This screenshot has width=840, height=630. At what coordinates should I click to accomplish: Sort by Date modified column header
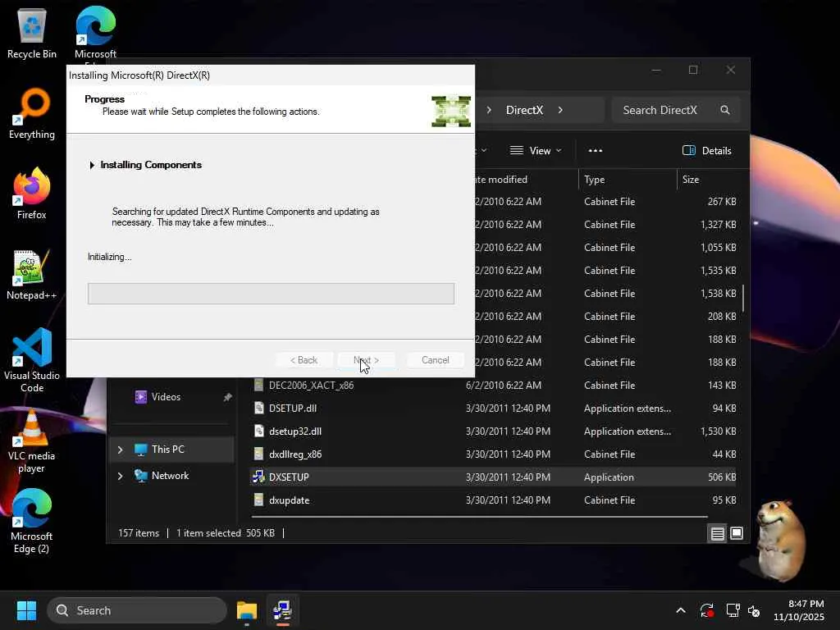[501, 180]
